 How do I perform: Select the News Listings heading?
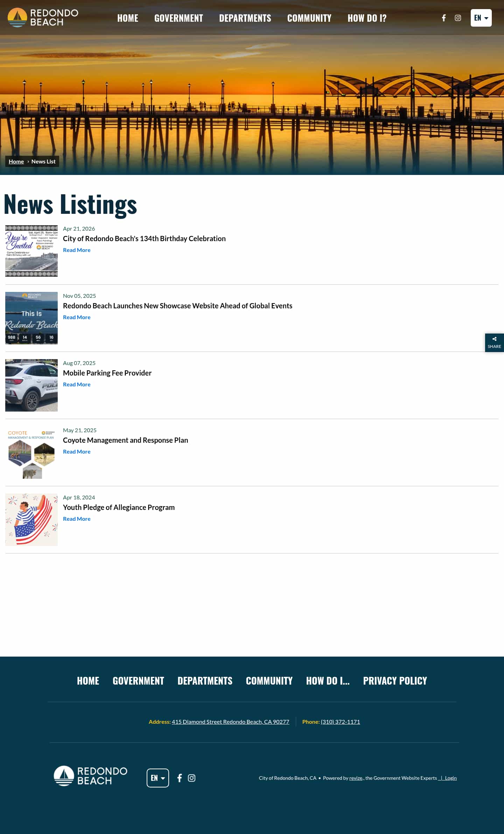70,204
